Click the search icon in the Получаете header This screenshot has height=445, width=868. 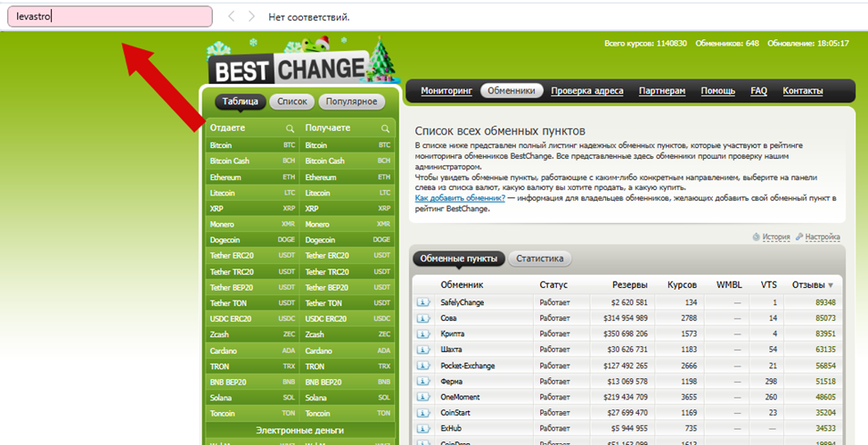[385, 128]
